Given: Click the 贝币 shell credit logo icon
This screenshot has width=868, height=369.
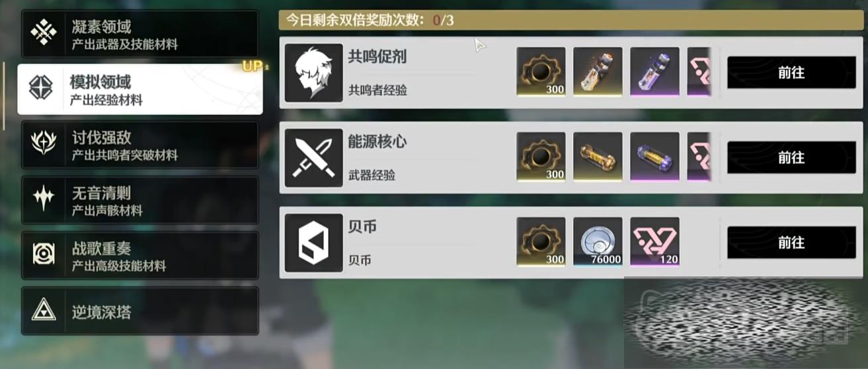Looking at the screenshot, I should 313,243.
